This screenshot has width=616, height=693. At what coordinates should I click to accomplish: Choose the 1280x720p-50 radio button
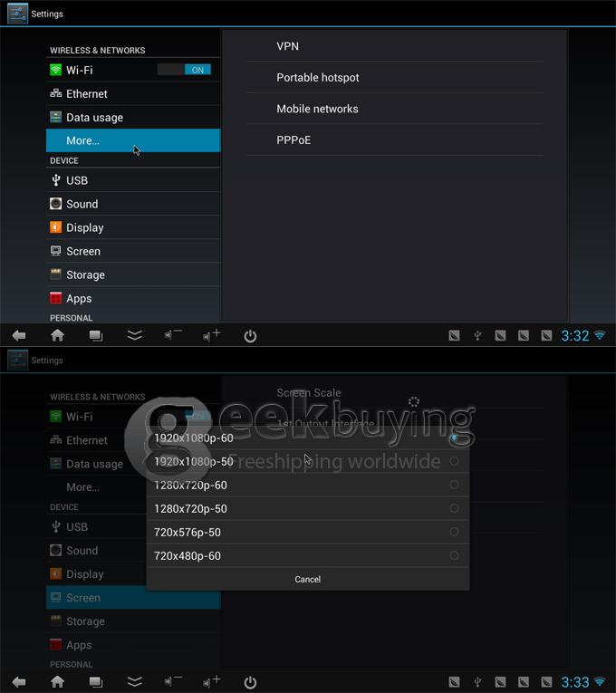coord(454,509)
